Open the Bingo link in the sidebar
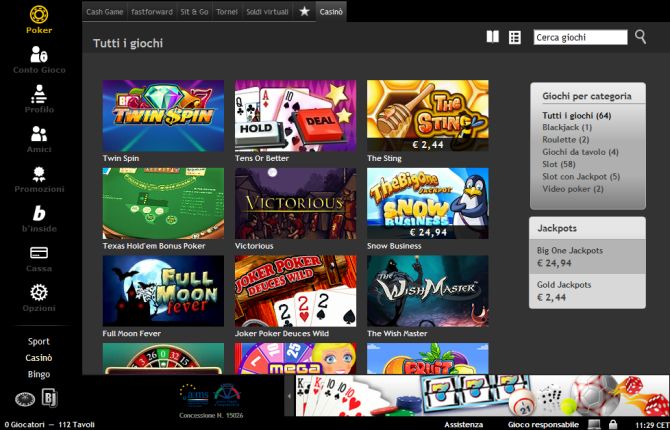Image resolution: width=670 pixels, height=430 pixels. [39, 374]
